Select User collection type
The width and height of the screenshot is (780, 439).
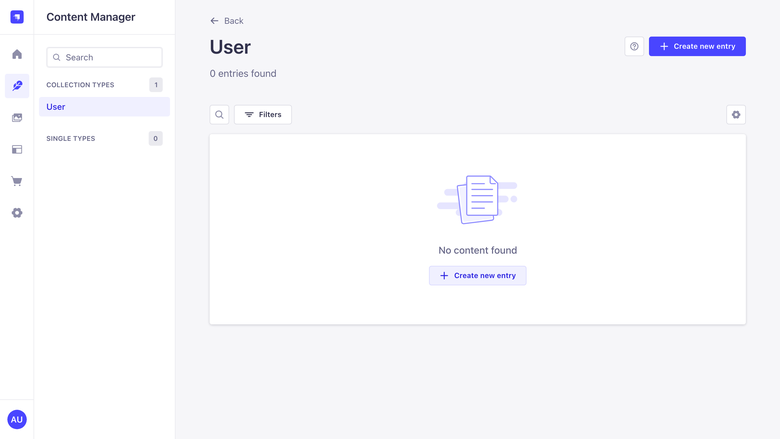pyautogui.click(x=104, y=107)
